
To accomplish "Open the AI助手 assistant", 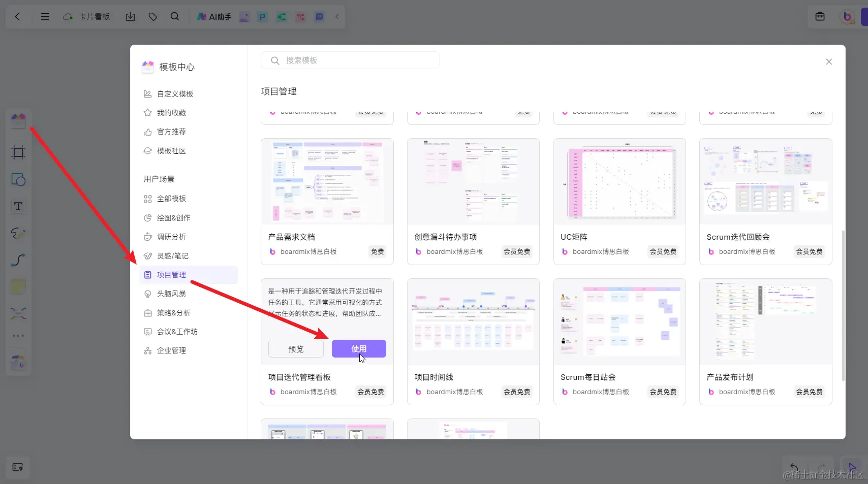I will tap(213, 16).
